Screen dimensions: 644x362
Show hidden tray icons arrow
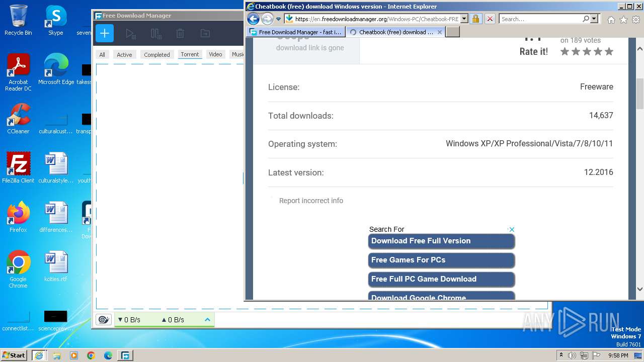pyautogui.click(x=561, y=355)
